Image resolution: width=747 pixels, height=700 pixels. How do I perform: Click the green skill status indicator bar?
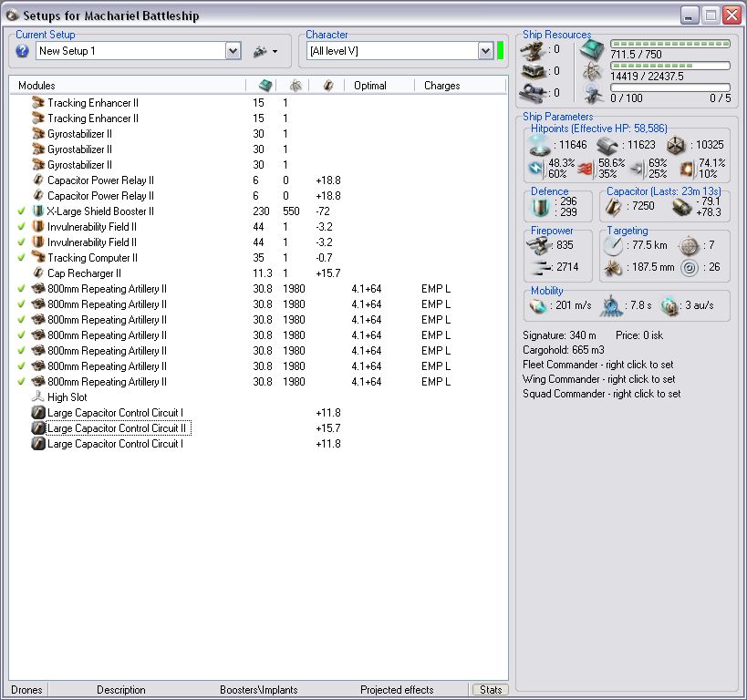[500, 51]
